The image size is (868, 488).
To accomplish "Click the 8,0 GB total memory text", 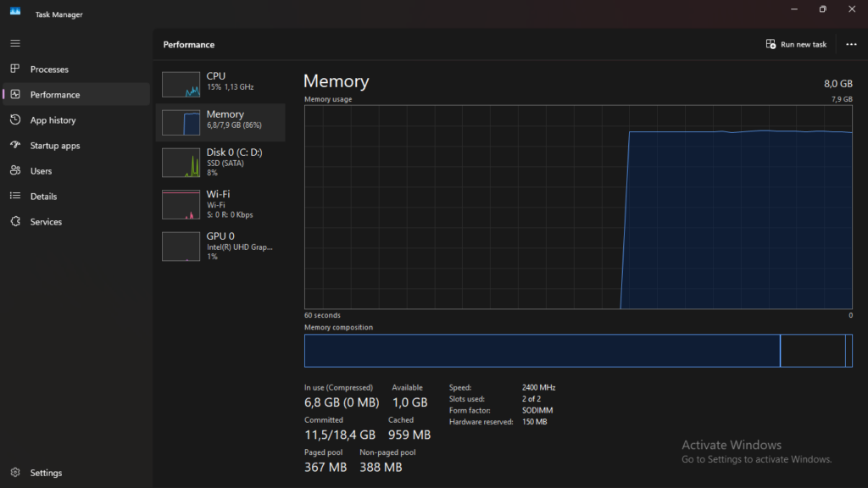I will (x=837, y=84).
